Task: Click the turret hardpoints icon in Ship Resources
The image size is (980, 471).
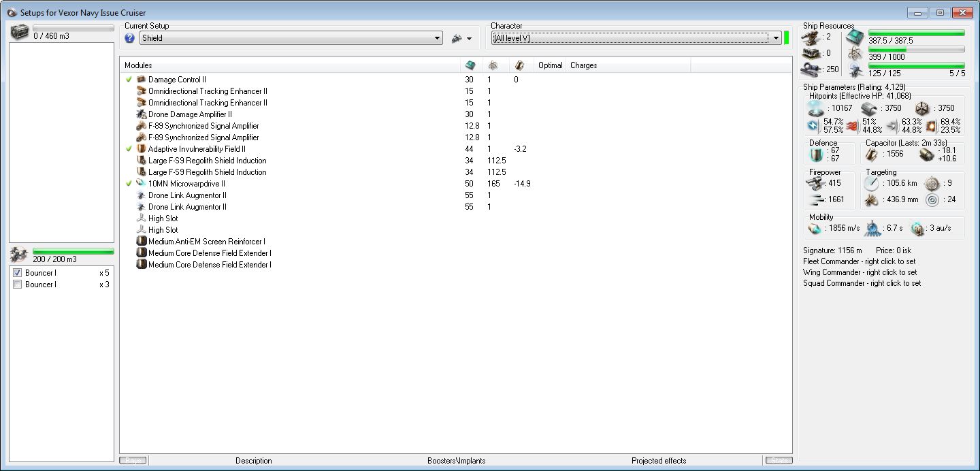Action: (x=811, y=37)
